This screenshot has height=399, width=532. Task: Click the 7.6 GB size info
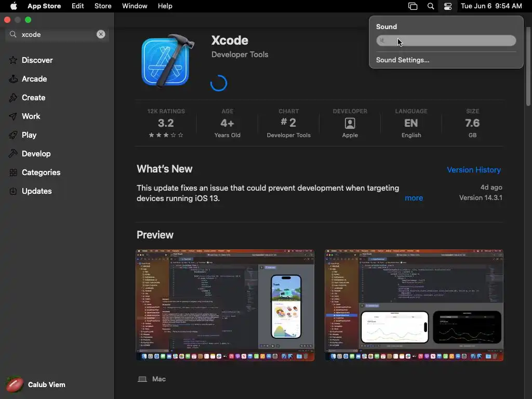click(472, 123)
